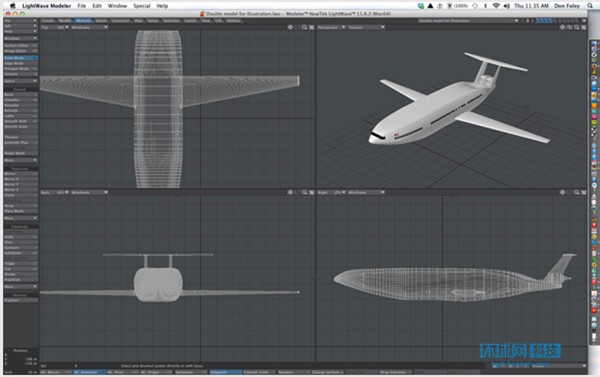Open the Multiply tab
Screen dimensions: 600x377
(83, 21)
